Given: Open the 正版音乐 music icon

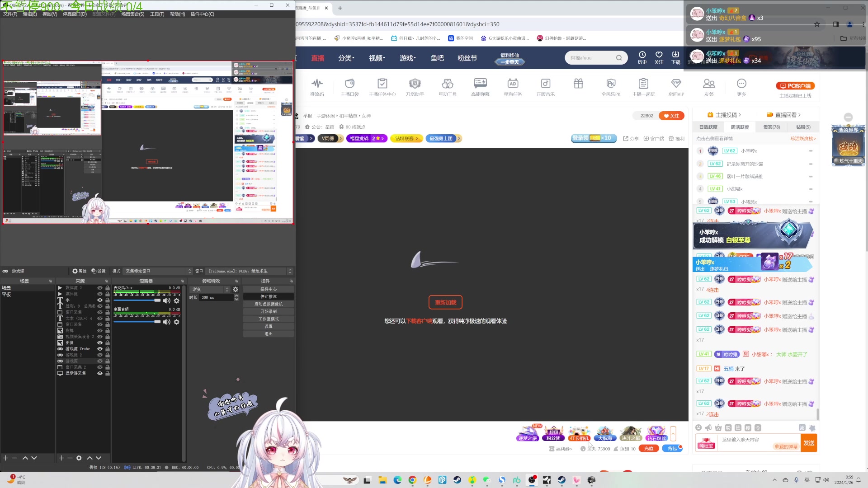Looking at the screenshot, I should [546, 84].
